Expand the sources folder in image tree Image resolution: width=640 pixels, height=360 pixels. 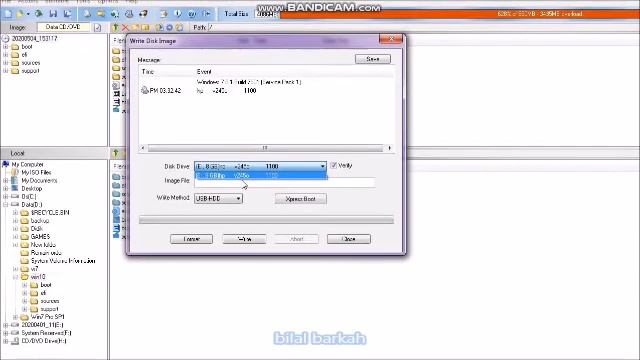pos(6,63)
